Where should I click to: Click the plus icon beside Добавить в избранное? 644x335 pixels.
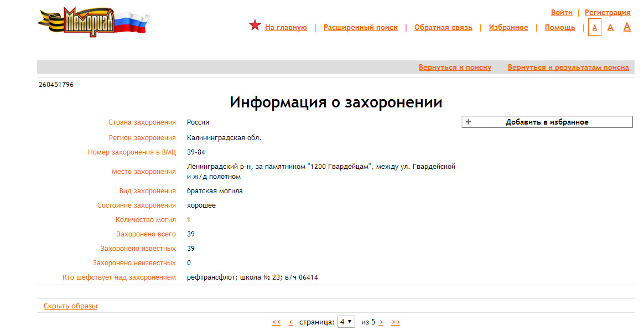pos(469,122)
